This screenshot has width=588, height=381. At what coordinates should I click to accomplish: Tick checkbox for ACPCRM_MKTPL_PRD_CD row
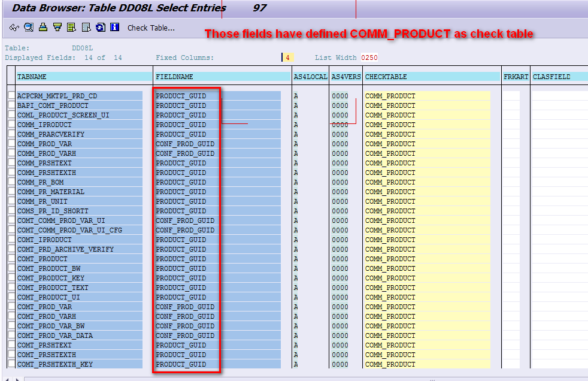pyautogui.click(x=11, y=96)
